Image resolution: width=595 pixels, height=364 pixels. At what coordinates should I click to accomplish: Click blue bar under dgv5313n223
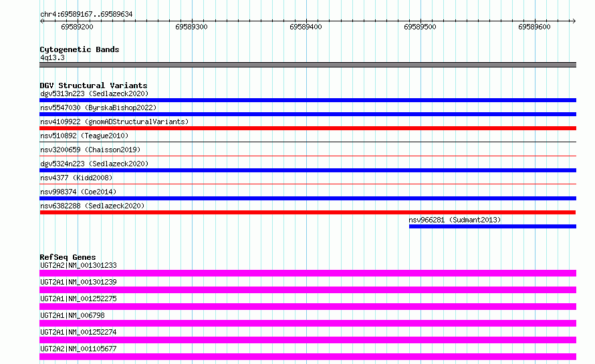(x=308, y=100)
